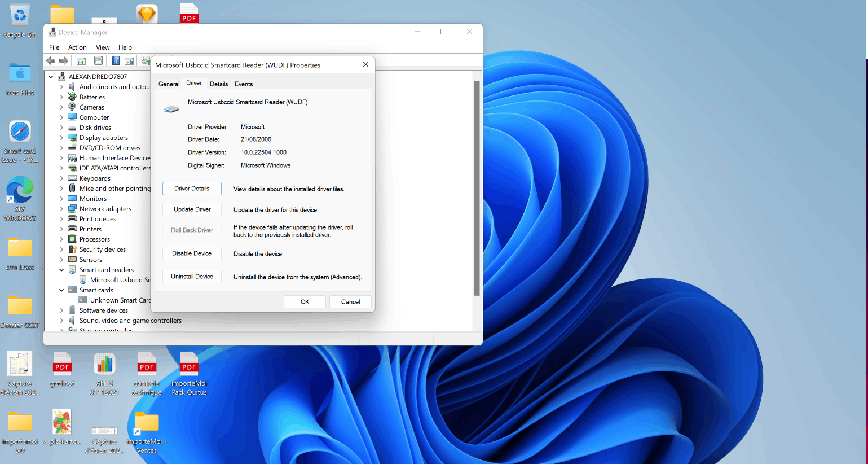The height and width of the screenshot is (464, 868).
Task: Collapse the Smart card readers node
Action: point(61,270)
